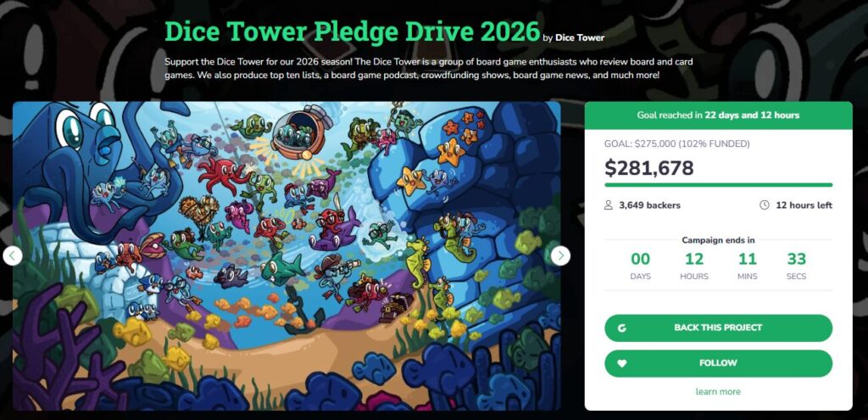
Task: Click the previous image carousel arrow
Action: [x=12, y=256]
